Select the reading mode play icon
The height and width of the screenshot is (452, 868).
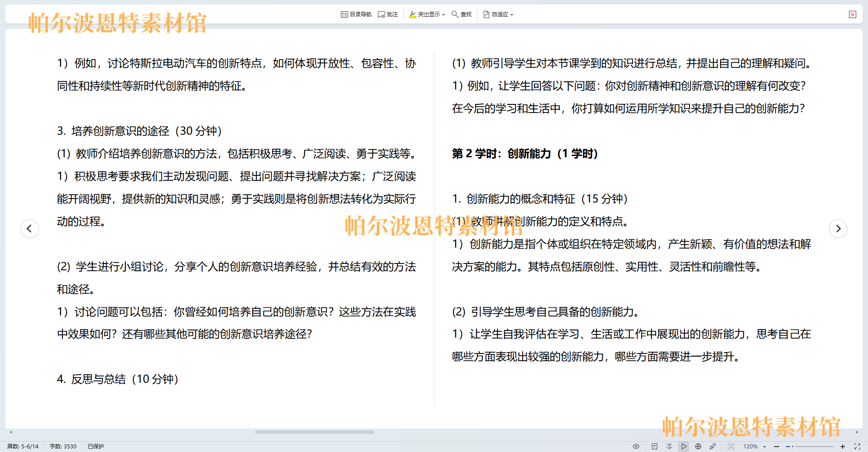pos(684,446)
